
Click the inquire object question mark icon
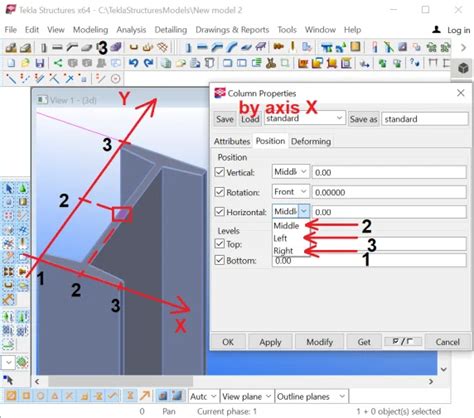coord(415,62)
